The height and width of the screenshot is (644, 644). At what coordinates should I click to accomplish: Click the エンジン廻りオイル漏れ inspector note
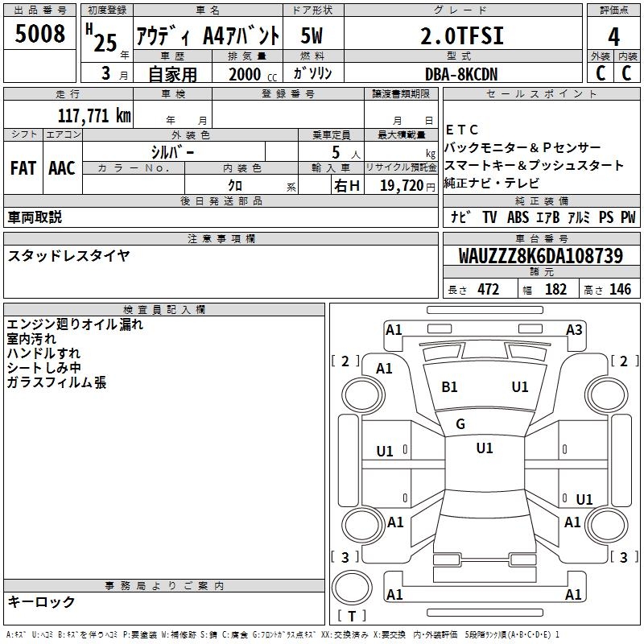click(75, 324)
